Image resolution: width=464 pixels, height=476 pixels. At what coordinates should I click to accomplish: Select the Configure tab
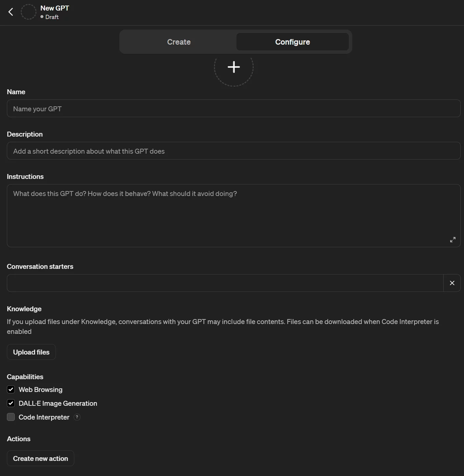[x=292, y=42]
